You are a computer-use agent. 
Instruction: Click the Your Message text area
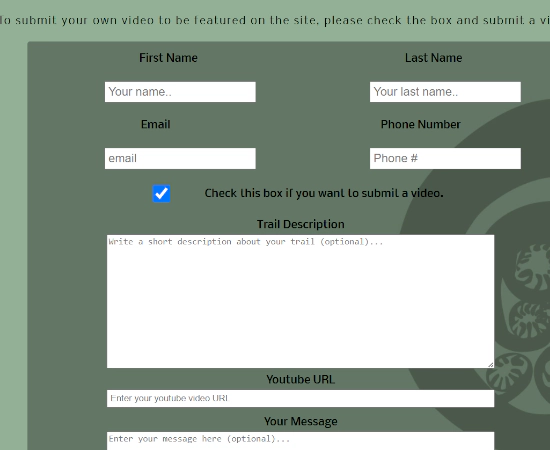[301, 441]
